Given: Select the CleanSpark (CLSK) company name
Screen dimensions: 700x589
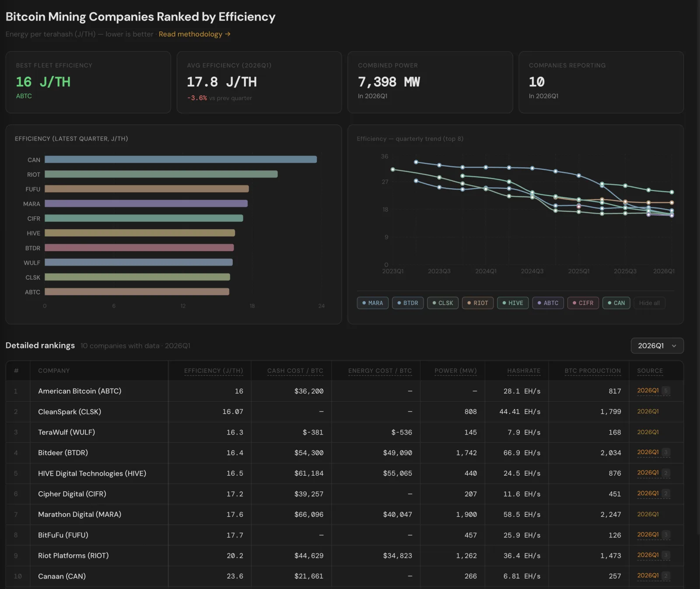Looking at the screenshot, I should tap(70, 412).
